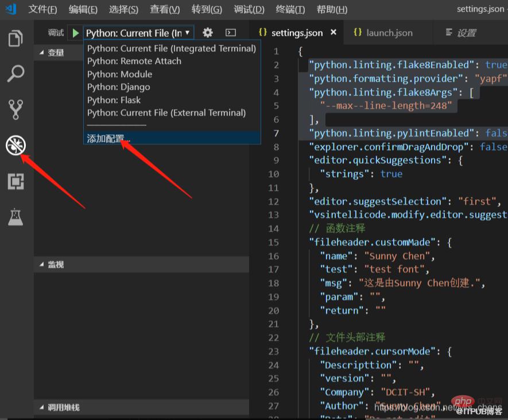The height and width of the screenshot is (420, 508).
Task: Click the "editor.suggestSelection" setting line
Action: (x=405, y=201)
